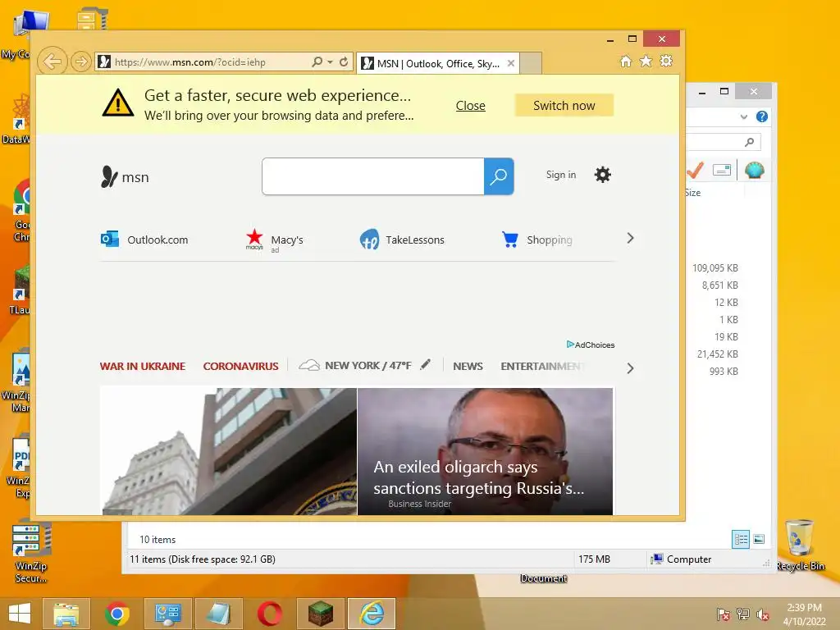The width and height of the screenshot is (840, 630).
Task: Open the exiled oligarch news story
Action: pyautogui.click(x=486, y=452)
